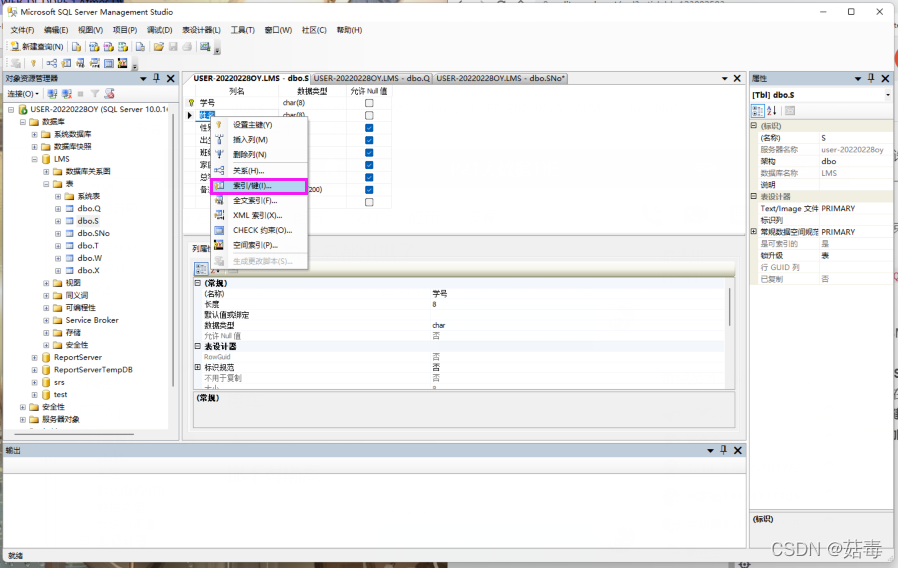The height and width of the screenshot is (568, 898).
Task: Click the Analysis Services MDX query icon
Action: tap(94, 46)
